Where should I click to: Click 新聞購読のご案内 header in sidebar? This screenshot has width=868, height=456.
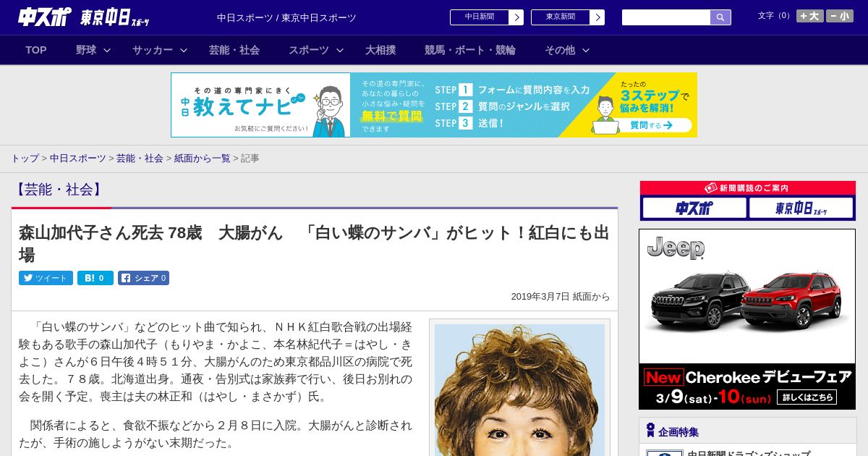point(747,188)
